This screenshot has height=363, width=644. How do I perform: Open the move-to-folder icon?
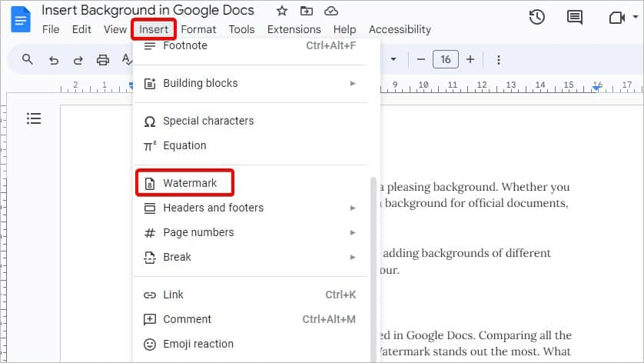tap(307, 11)
